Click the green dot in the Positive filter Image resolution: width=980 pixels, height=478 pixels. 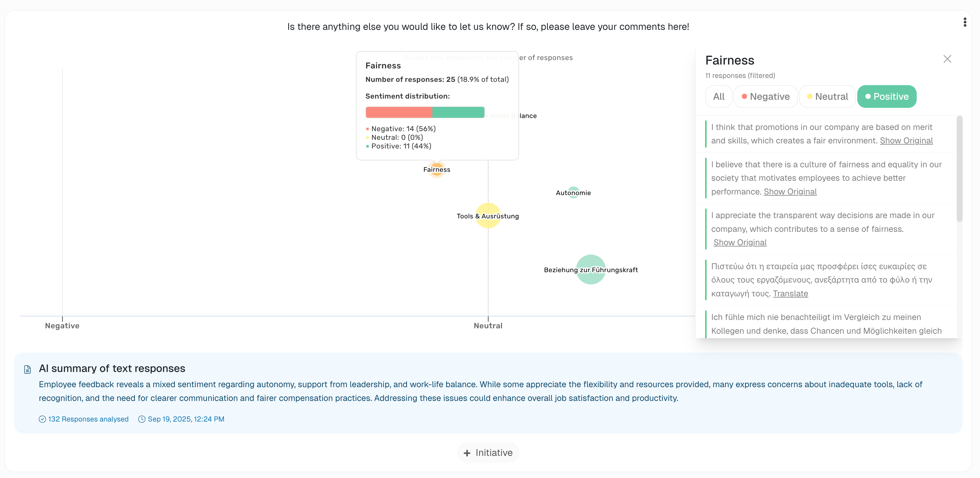(868, 96)
